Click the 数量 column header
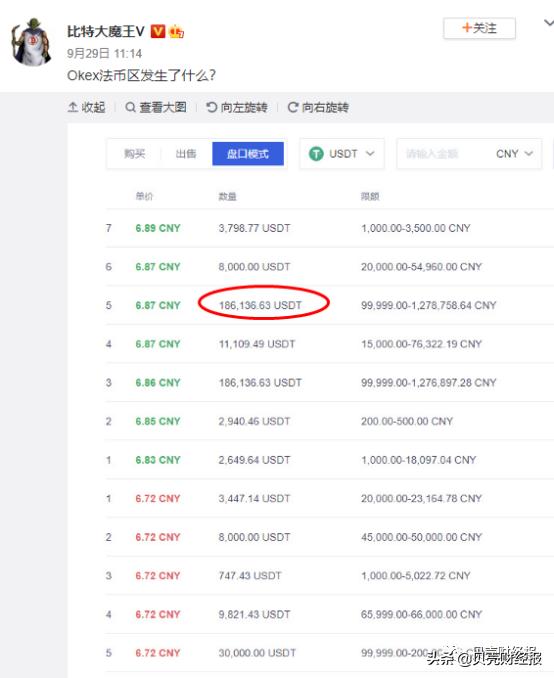This screenshot has height=678, width=554. click(227, 197)
